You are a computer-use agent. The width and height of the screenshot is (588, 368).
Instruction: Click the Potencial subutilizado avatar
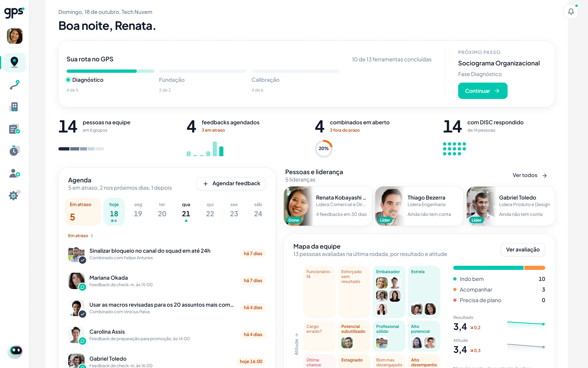pos(347,343)
